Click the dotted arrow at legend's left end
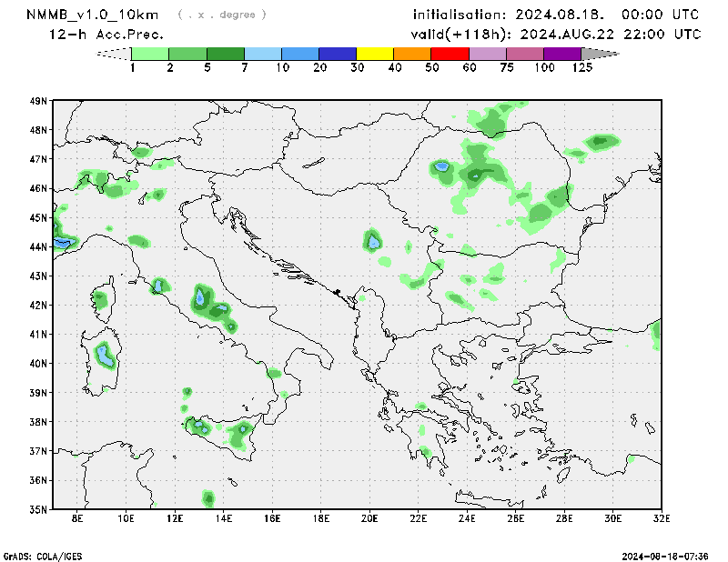Screen dimensions: 728x562 pyautogui.click(x=114, y=54)
